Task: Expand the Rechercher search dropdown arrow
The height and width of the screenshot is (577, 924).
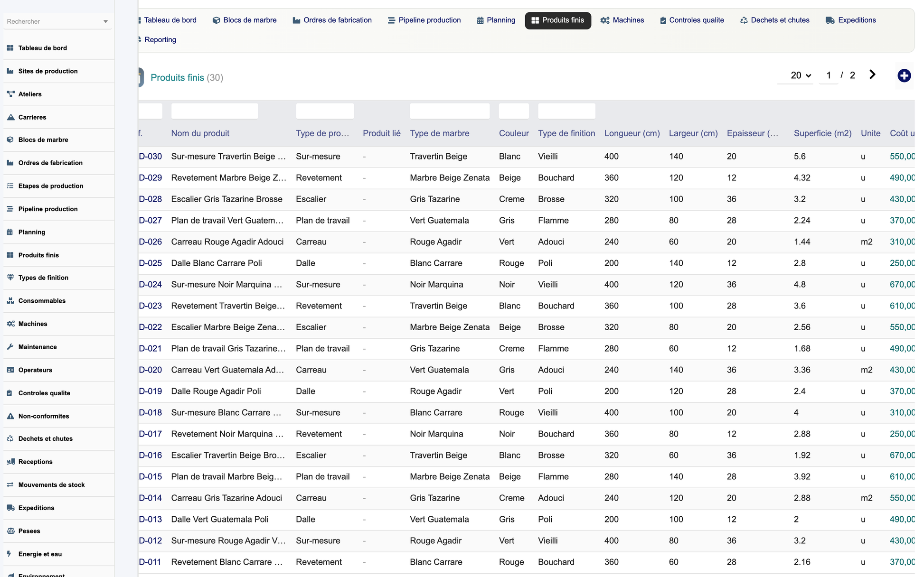Action: tap(105, 21)
